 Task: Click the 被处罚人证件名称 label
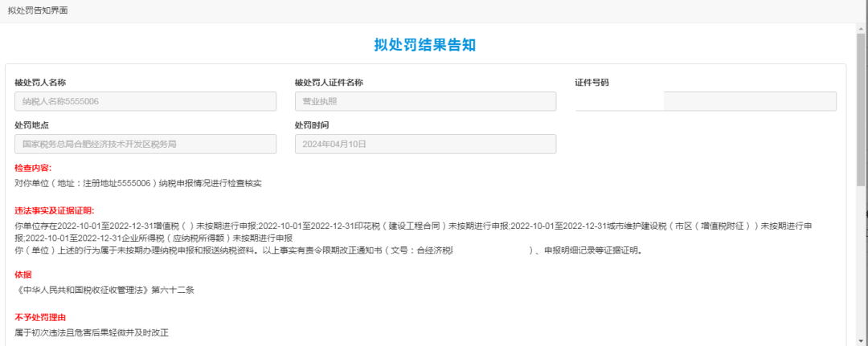click(329, 83)
